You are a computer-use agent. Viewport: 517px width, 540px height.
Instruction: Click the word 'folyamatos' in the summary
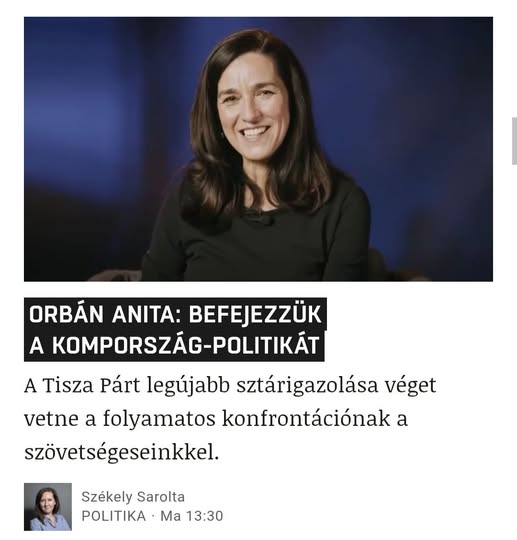point(159,420)
